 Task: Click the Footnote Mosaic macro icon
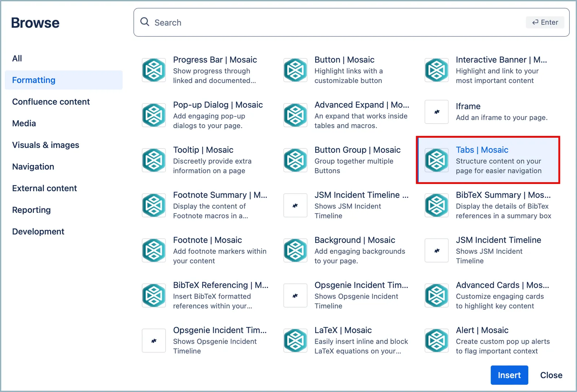[x=154, y=250]
